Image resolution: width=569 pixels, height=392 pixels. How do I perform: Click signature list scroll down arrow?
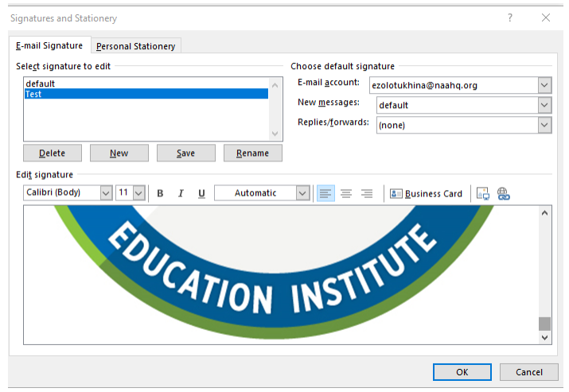pos(275,134)
